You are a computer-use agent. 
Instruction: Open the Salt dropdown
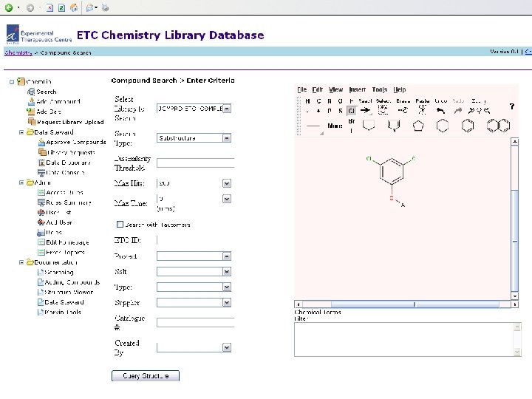(x=227, y=272)
